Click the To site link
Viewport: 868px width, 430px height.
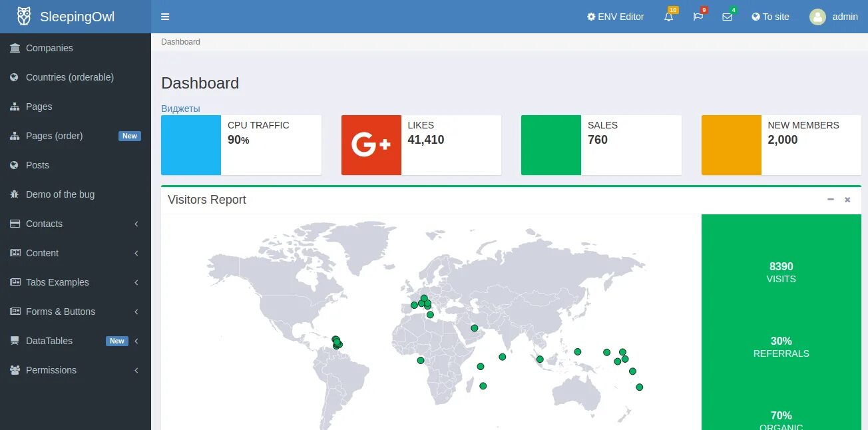pos(770,17)
